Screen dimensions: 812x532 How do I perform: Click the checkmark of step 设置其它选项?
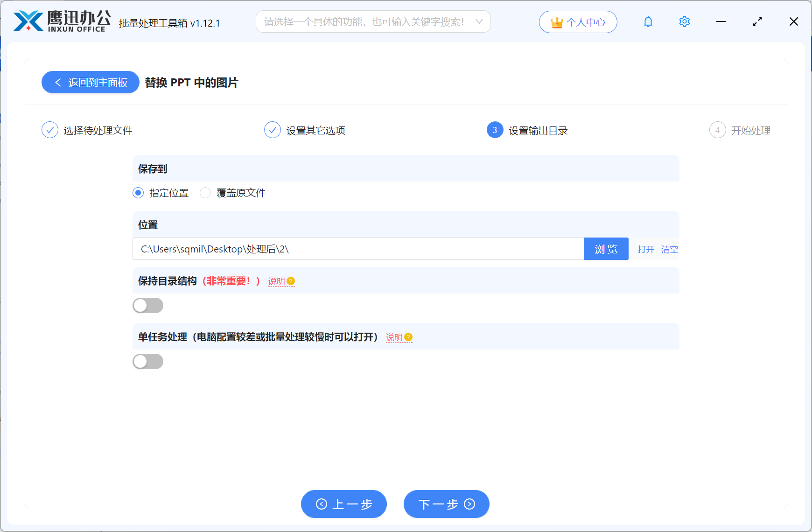[273, 130]
